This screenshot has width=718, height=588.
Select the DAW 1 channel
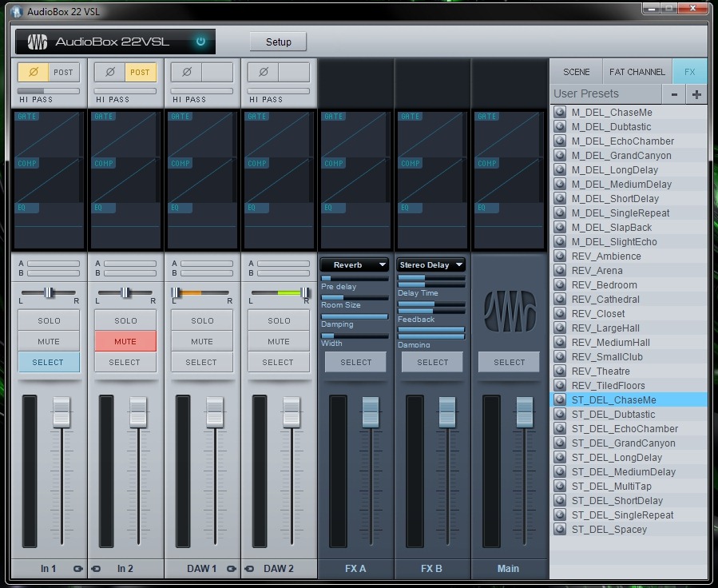[x=202, y=362]
